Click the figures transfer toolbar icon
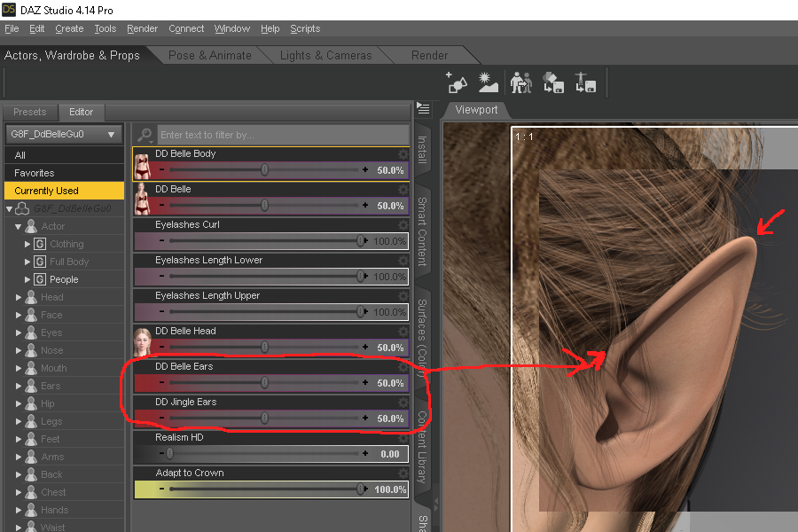 click(521, 82)
